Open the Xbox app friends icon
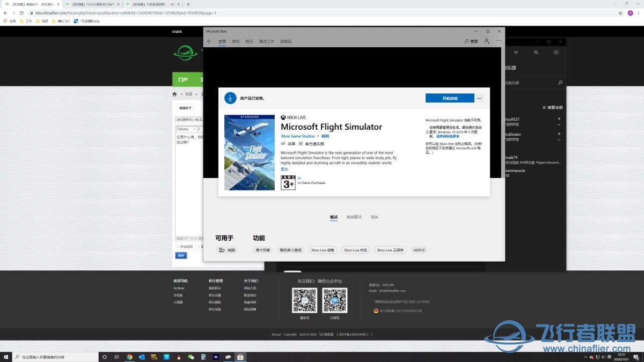 click(516, 53)
